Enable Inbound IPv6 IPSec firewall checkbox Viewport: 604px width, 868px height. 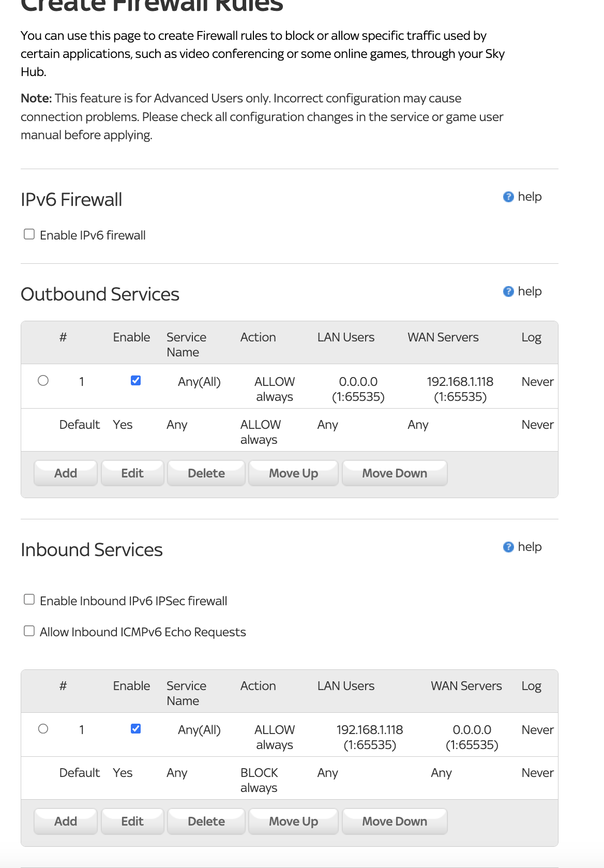[29, 600]
